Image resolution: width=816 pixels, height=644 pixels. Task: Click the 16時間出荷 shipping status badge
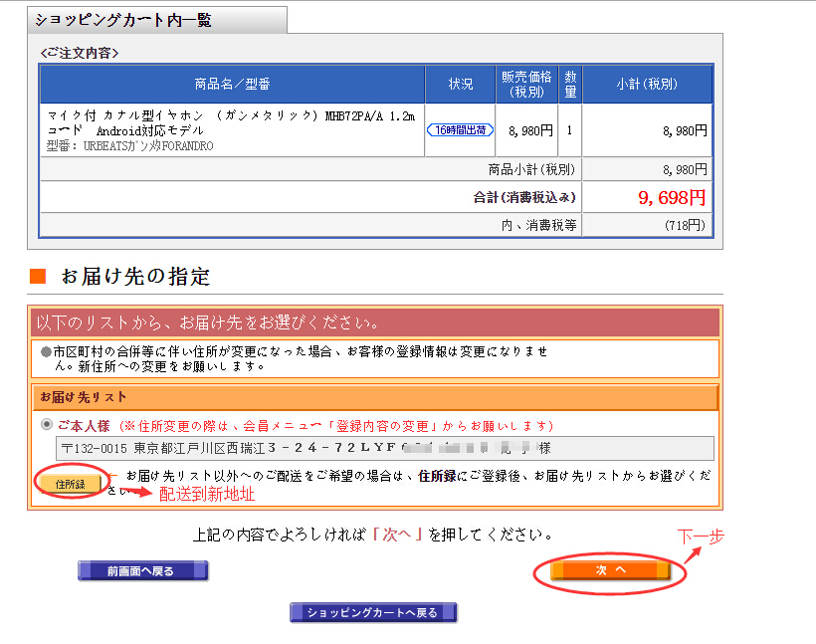pyautogui.click(x=460, y=130)
